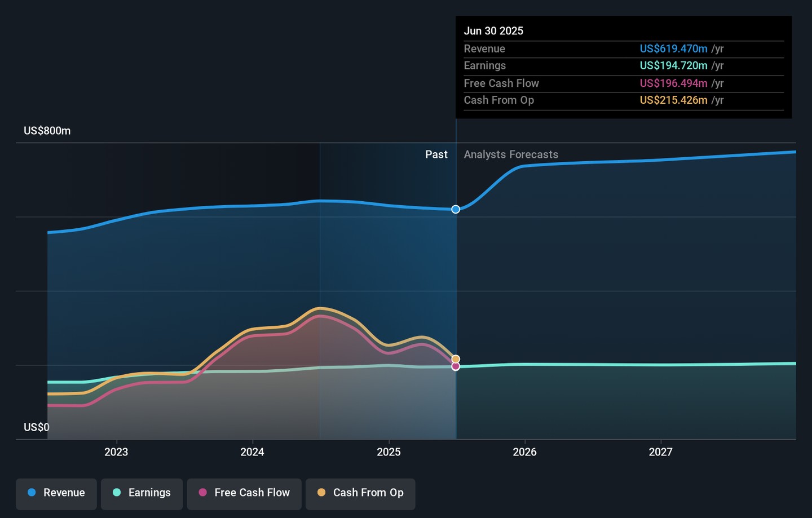Select the US$215.426m cash from op value
This screenshot has width=812, height=518.
(x=673, y=100)
